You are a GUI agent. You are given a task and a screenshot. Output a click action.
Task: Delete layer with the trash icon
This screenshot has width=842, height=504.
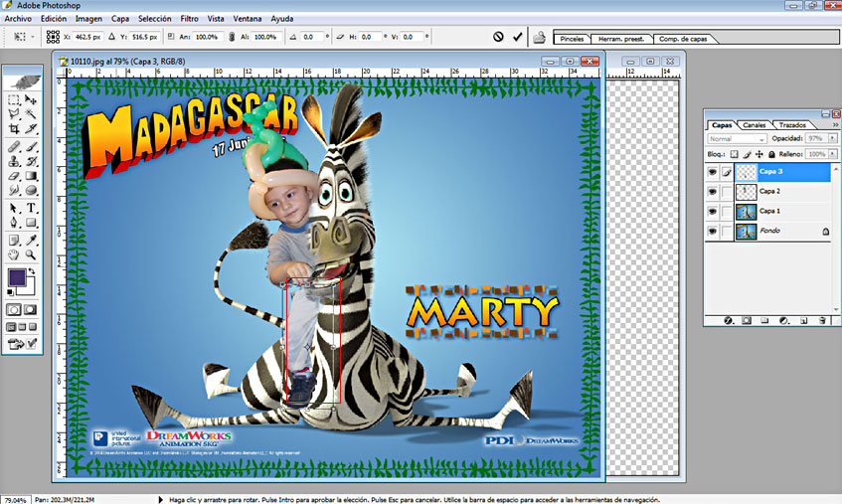822,320
